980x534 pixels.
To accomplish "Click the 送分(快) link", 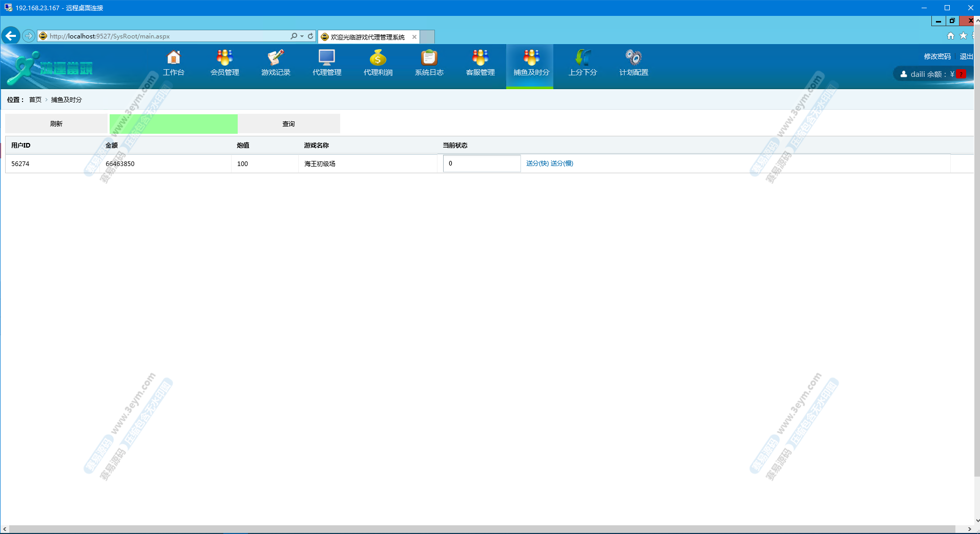I will tap(537, 163).
